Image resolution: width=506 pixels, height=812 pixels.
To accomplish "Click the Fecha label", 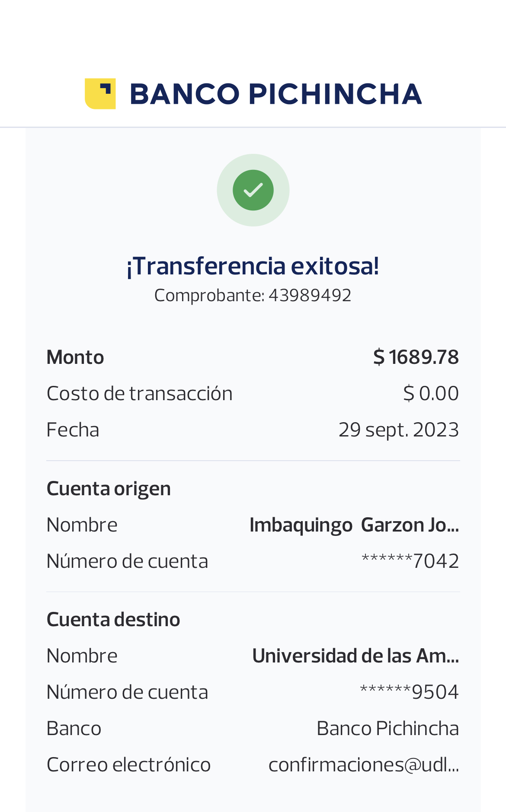I will click(x=73, y=430).
